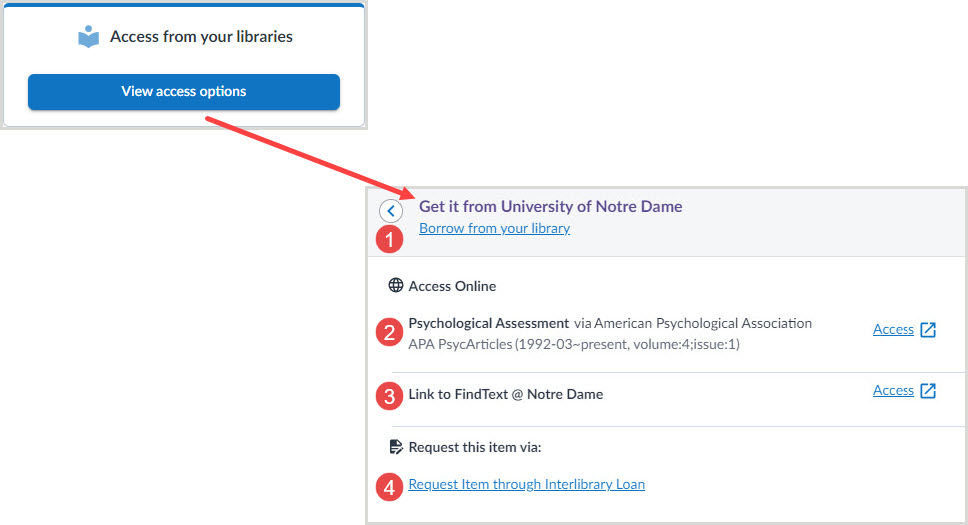Screen dimensions: 968x525
Task: Select the red number 4 marker
Action: point(390,487)
